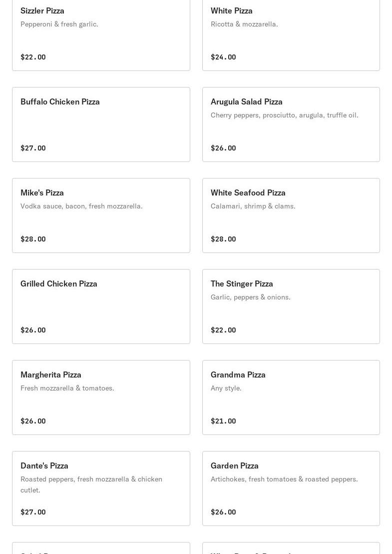The image size is (392, 554).
Task: Click the Cherry peppers, prosciutto description
Action: click(x=284, y=115)
